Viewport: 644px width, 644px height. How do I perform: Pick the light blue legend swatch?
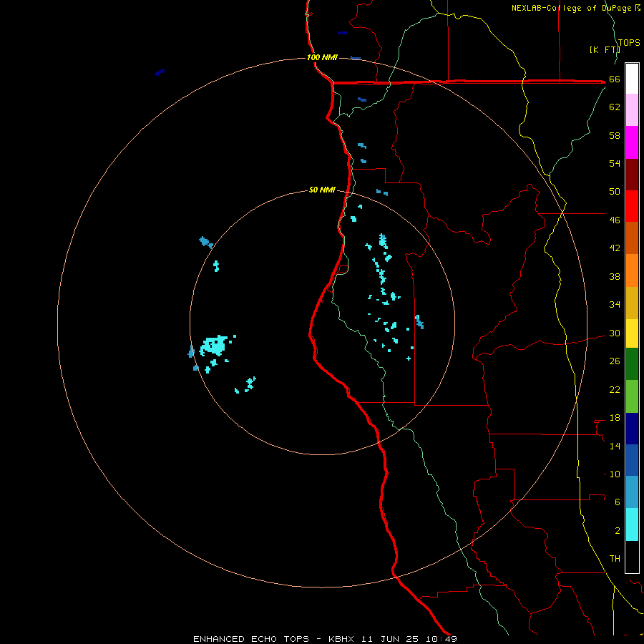[632, 492]
